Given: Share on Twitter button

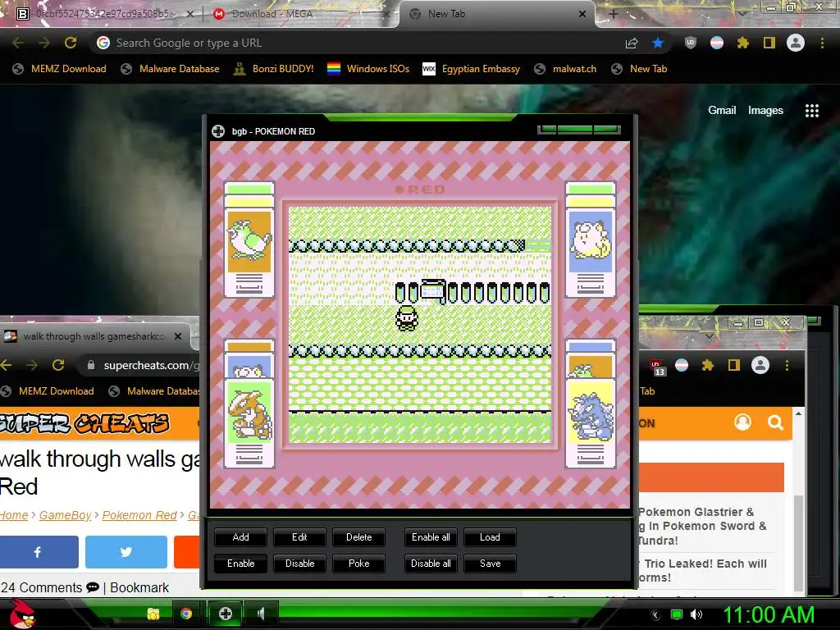Looking at the screenshot, I should (x=126, y=552).
